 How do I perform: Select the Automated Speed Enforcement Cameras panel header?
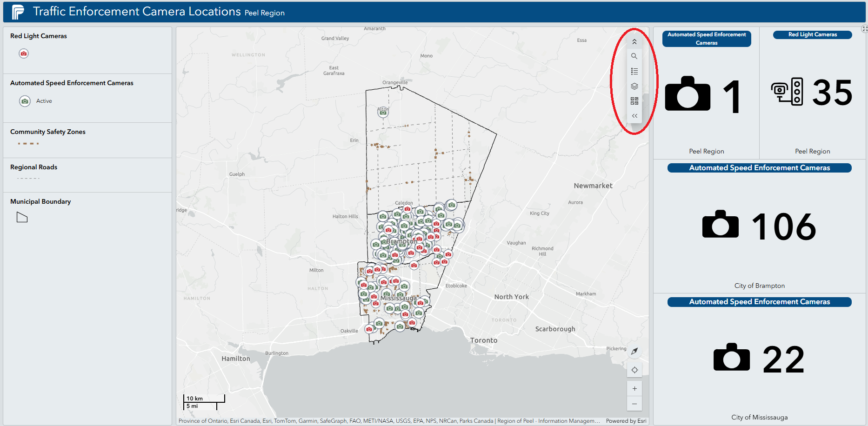707,39
